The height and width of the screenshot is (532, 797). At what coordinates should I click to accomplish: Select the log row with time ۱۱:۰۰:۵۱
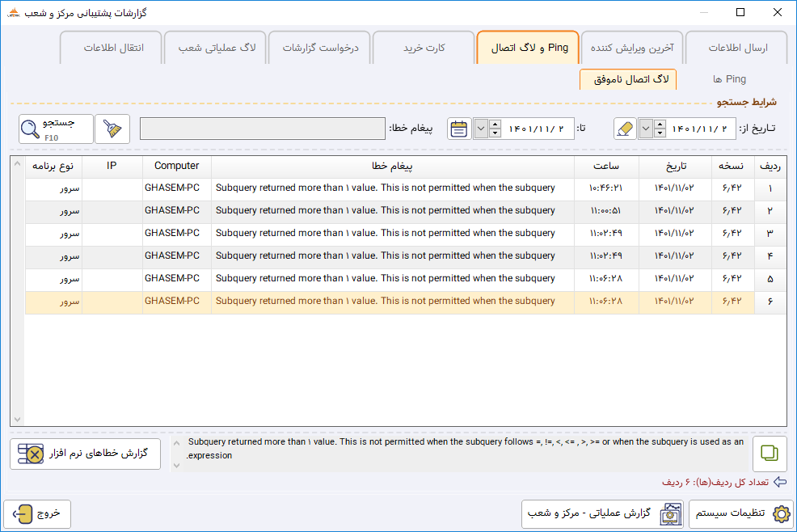(406, 211)
